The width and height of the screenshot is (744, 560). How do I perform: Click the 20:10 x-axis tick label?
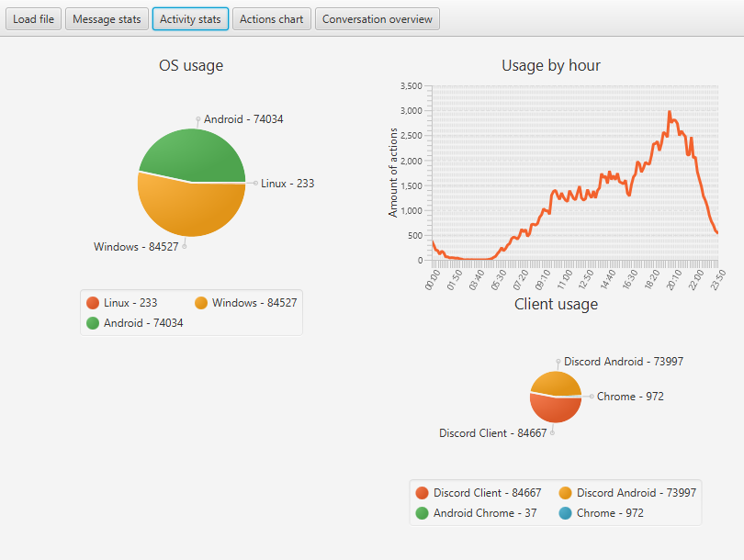(674, 280)
